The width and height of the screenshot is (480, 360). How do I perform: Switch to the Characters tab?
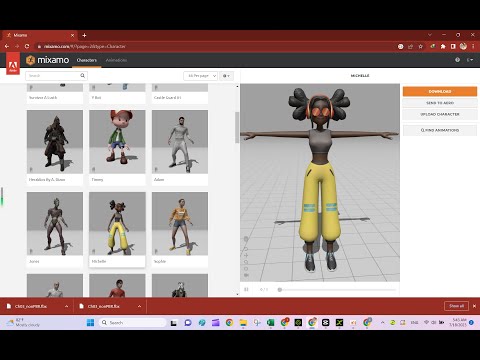(x=87, y=60)
